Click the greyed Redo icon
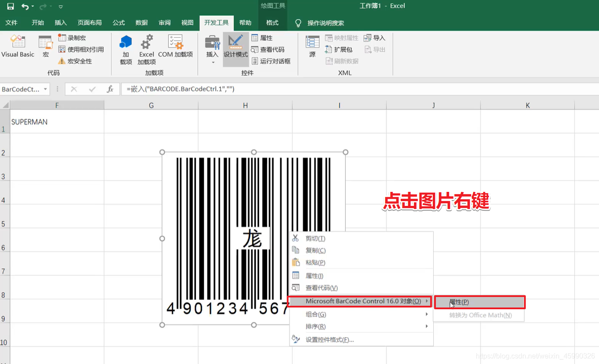The height and width of the screenshot is (364, 599). (43, 7)
